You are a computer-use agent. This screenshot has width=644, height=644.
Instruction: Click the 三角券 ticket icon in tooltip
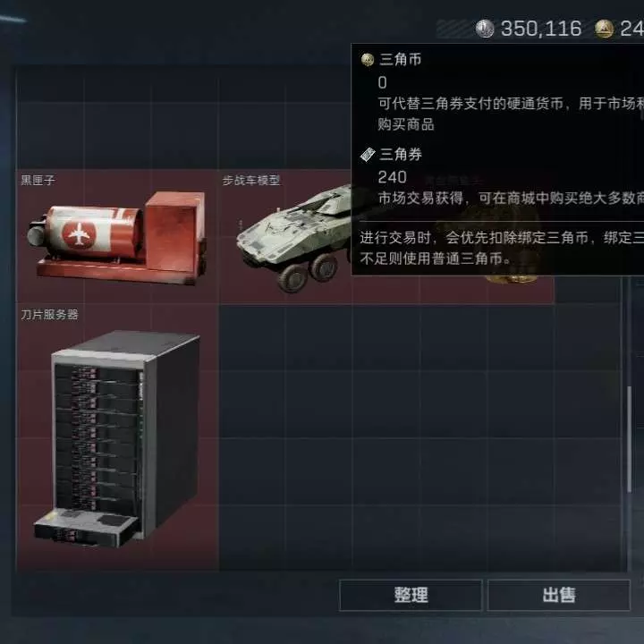[x=368, y=155]
